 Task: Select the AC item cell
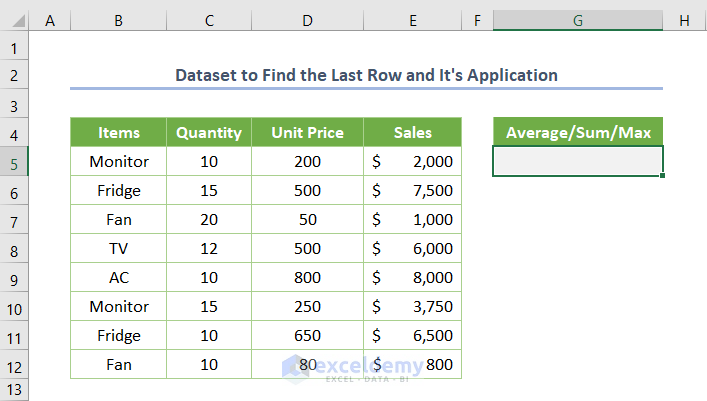[119, 278]
